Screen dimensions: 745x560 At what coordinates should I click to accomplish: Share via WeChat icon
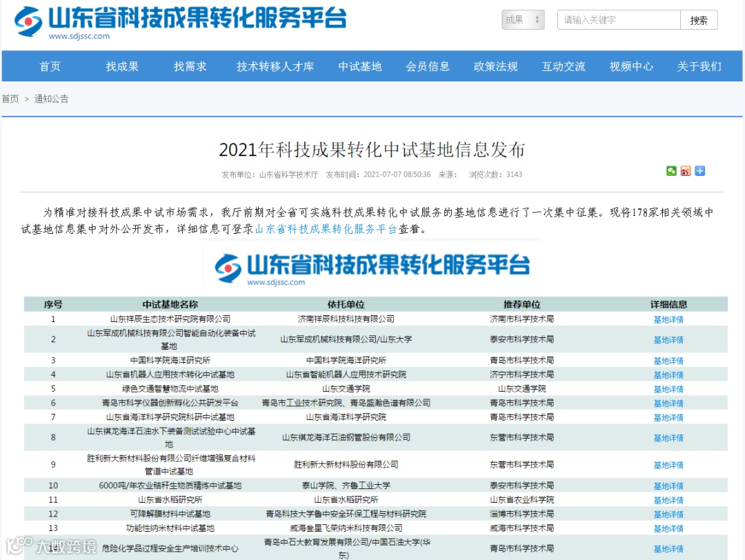pos(671,171)
